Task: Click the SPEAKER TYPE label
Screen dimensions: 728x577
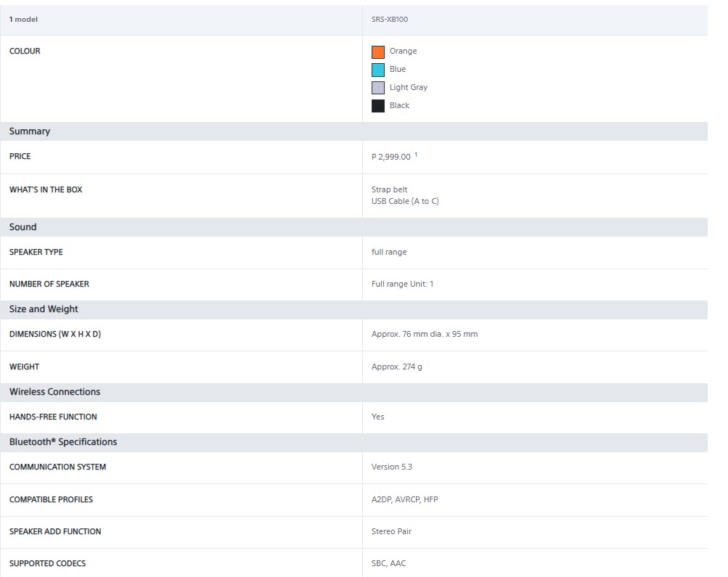Action: (x=36, y=252)
